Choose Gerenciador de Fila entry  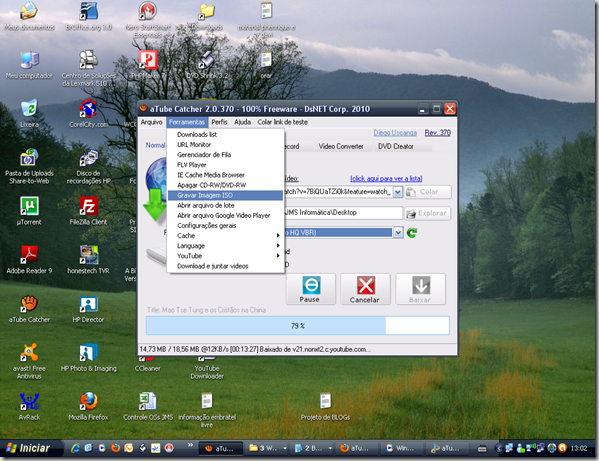coord(225,155)
